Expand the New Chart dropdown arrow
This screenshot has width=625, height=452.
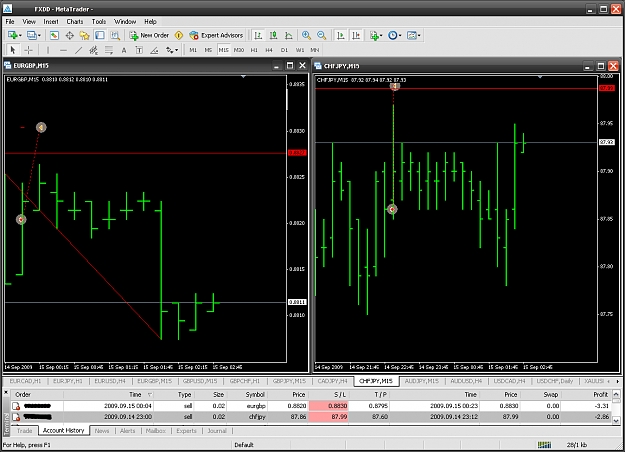tap(20, 36)
